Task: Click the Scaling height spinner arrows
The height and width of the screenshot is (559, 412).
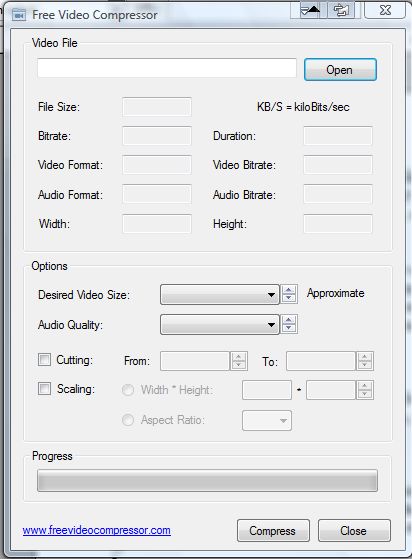Action: click(x=365, y=390)
